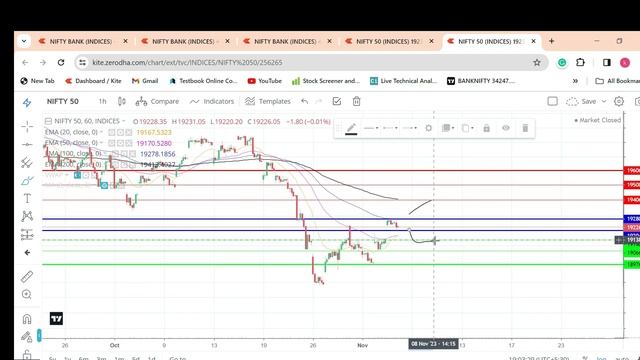Open clone/copy dropdown in floating toolbar

tap(467, 128)
